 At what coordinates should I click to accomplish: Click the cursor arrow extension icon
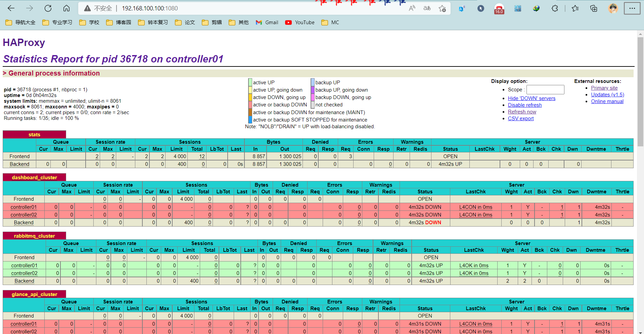pyautogui.click(x=481, y=9)
